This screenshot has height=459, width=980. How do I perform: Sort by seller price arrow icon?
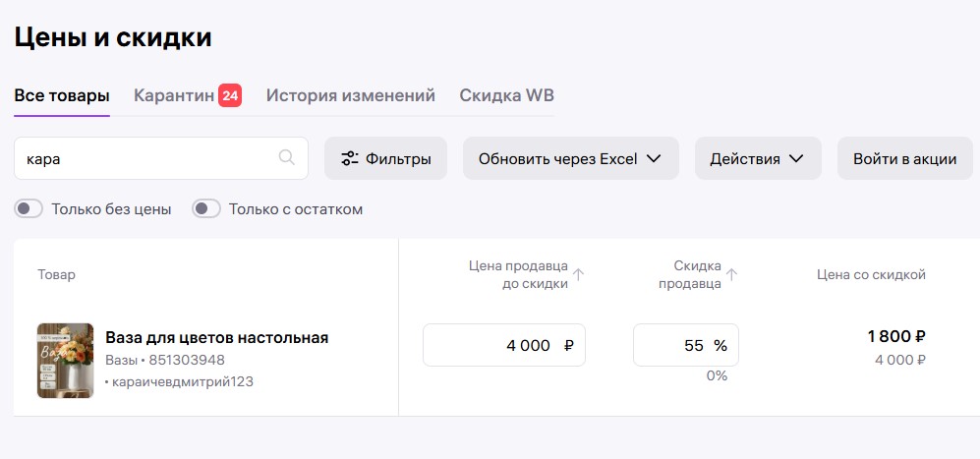coord(579,275)
